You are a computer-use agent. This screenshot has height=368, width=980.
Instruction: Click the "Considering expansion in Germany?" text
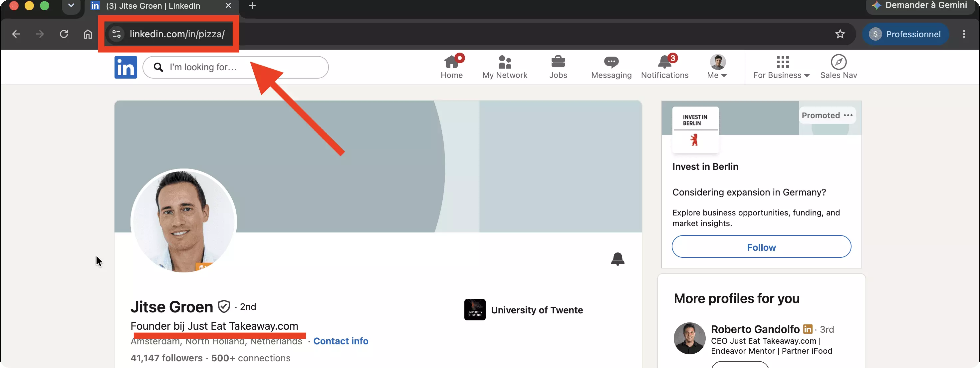click(x=749, y=192)
